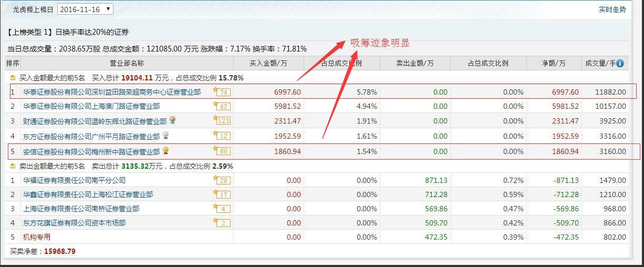This screenshot has height=267, width=644.
Task: Click buy amount 2311.47 cell
Action: 287,121
